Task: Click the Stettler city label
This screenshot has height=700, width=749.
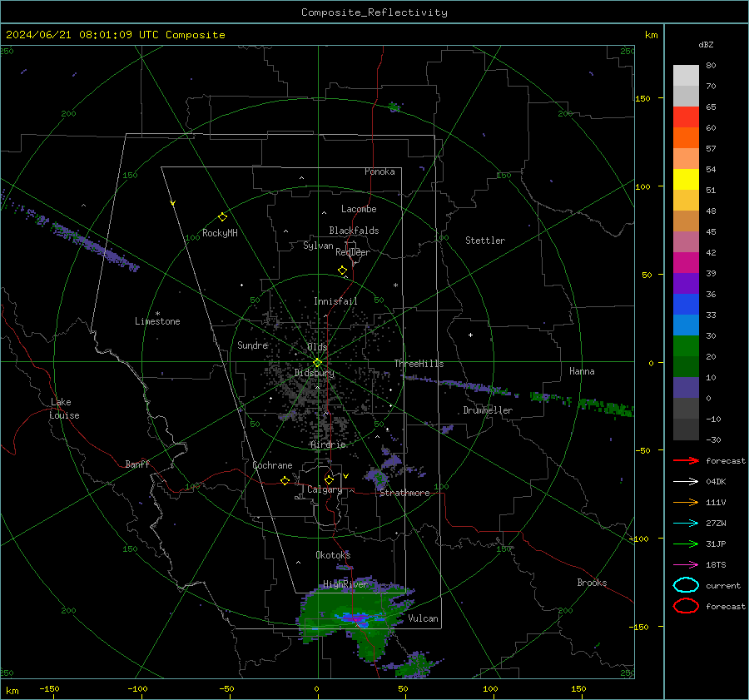Action: [x=485, y=241]
